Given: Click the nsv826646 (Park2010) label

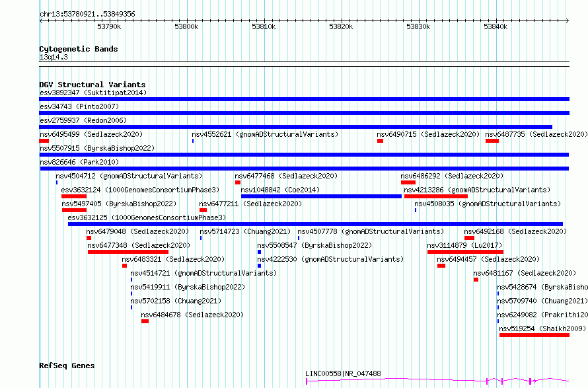Looking at the screenshot, I should point(79,162).
